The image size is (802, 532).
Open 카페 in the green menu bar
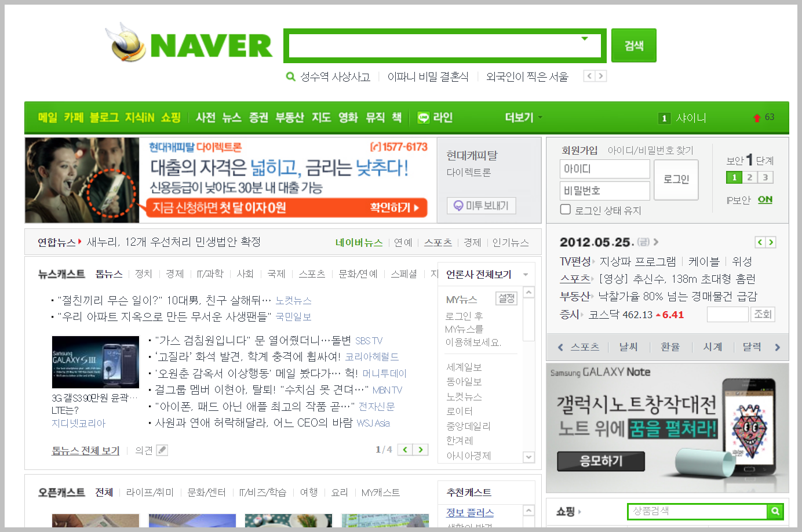(74, 118)
